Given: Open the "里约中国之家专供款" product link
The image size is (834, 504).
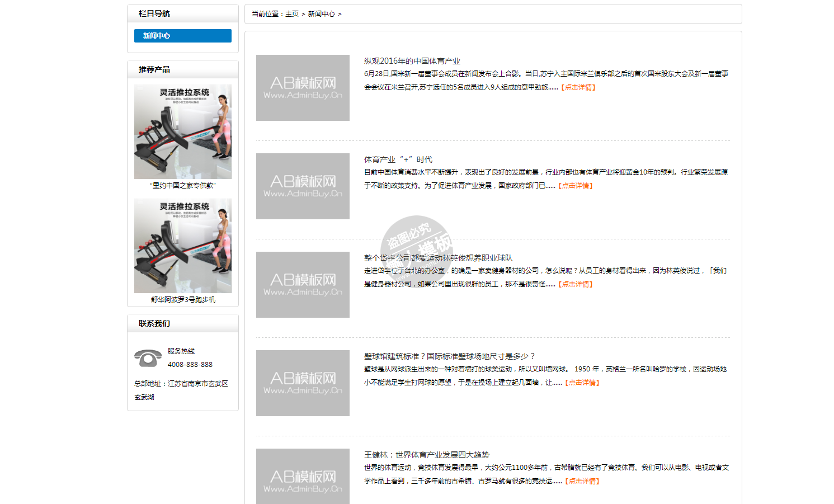Looking at the screenshot, I should [x=183, y=186].
